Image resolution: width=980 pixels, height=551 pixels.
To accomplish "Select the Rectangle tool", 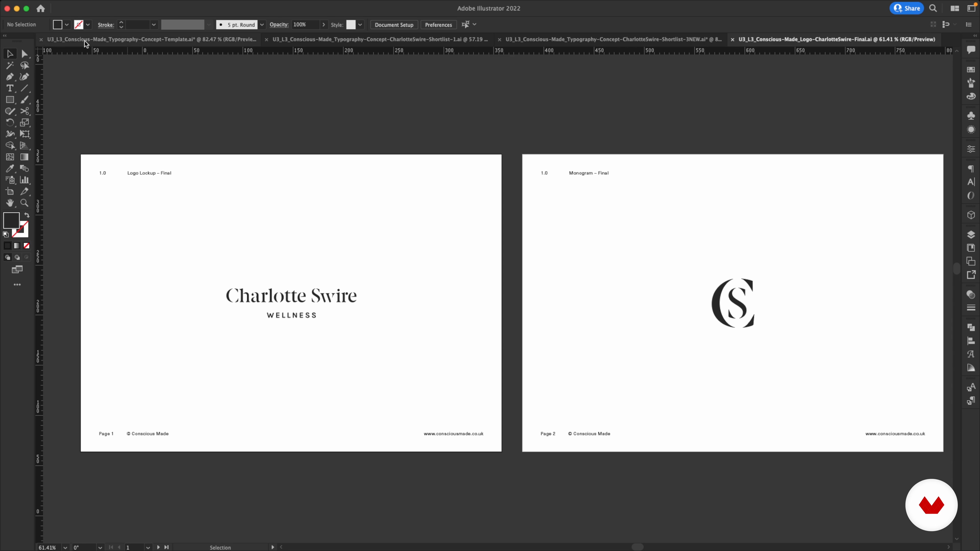I will (x=10, y=100).
